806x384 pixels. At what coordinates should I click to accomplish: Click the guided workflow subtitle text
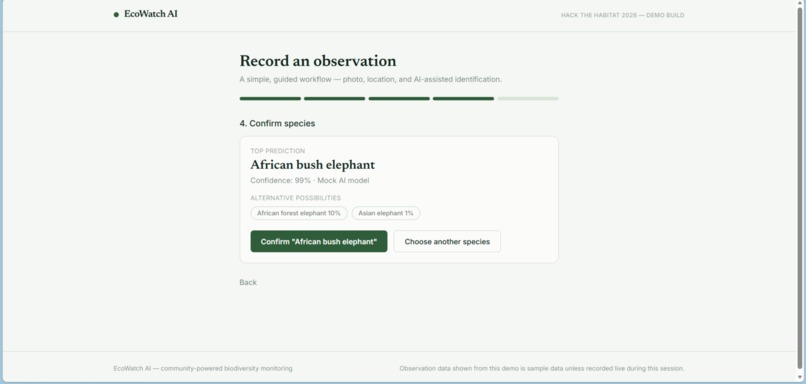(371, 79)
